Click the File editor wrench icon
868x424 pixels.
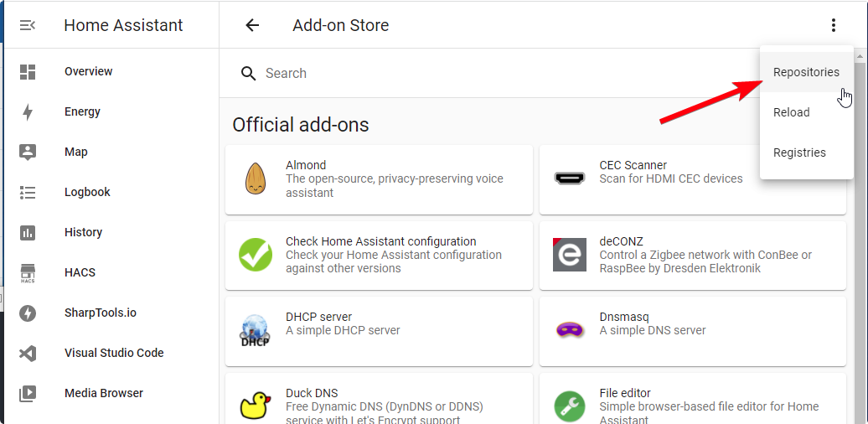pos(570,406)
